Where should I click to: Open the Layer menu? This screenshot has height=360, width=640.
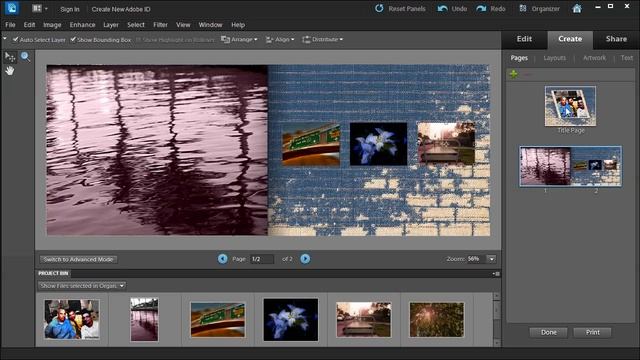pyautogui.click(x=111, y=25)
